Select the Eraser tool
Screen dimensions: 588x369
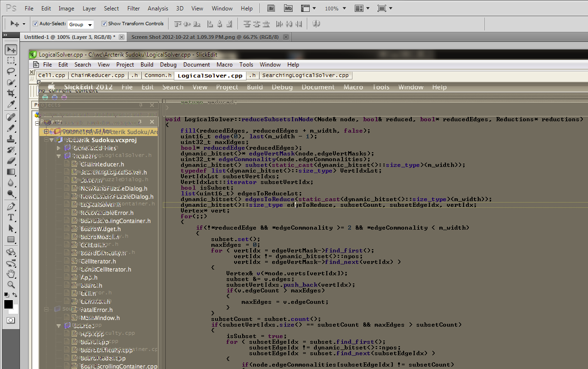pyautogui.click(x=10, y=161)
